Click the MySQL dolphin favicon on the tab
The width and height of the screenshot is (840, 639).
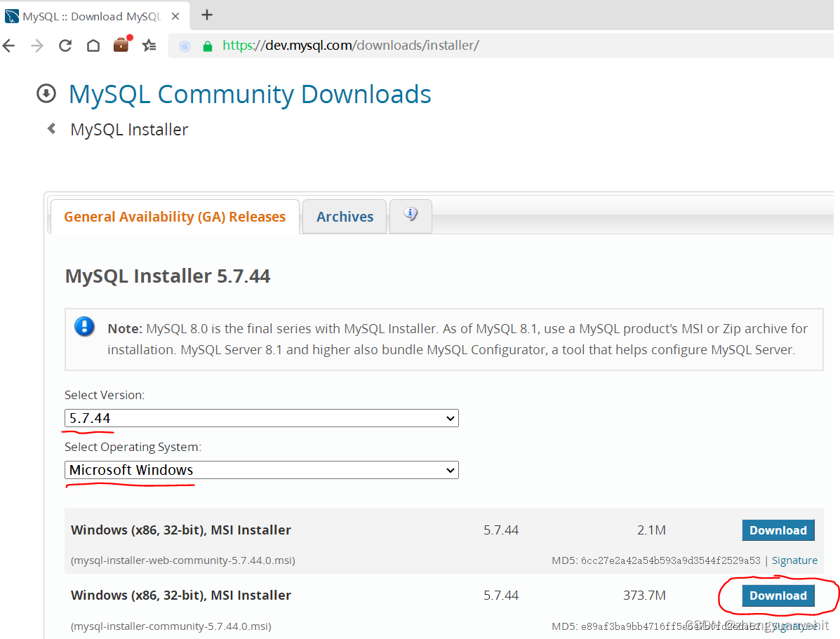click(x=11, y=15)
